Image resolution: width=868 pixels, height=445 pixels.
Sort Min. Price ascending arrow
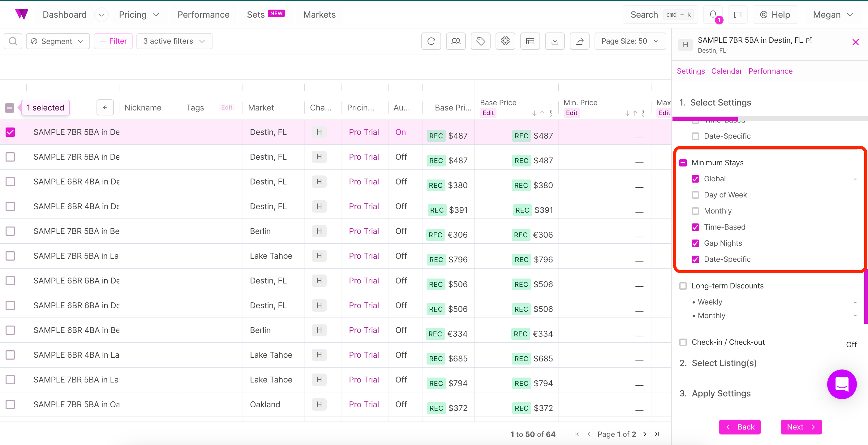tap(634, 113)
